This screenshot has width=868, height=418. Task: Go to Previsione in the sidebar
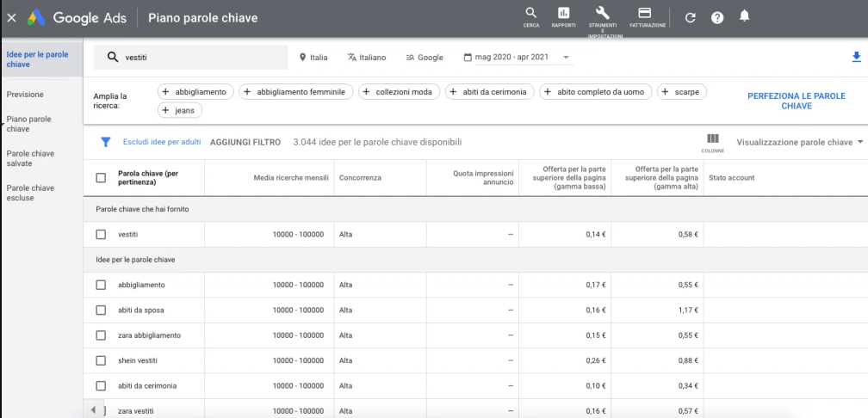point(25,95)
